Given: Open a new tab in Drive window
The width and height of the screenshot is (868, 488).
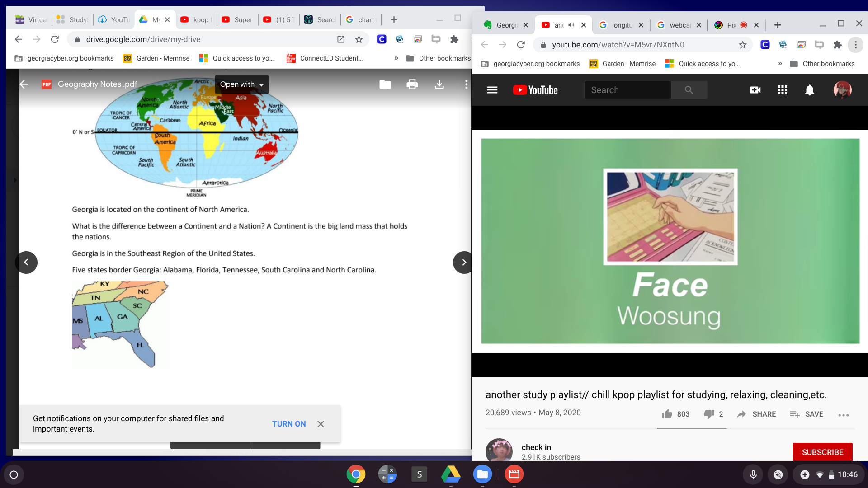Looking at the screenshot, I should (394, 19).
